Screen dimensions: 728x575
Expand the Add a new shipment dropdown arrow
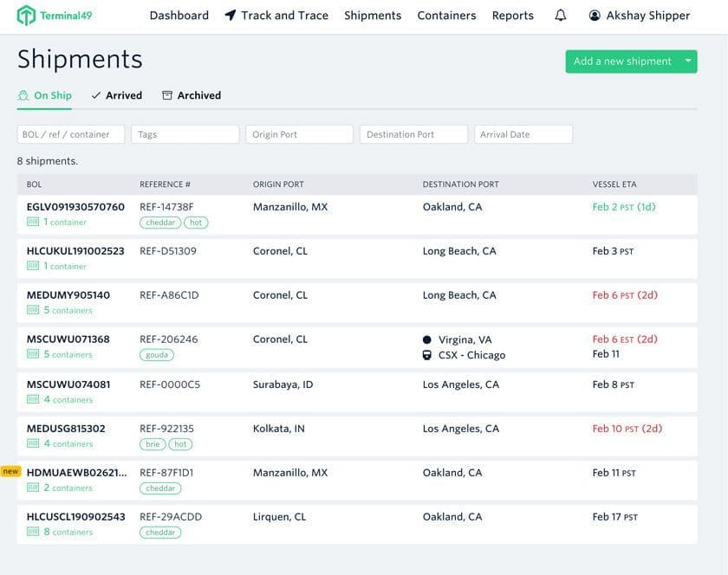coord(688,61)
